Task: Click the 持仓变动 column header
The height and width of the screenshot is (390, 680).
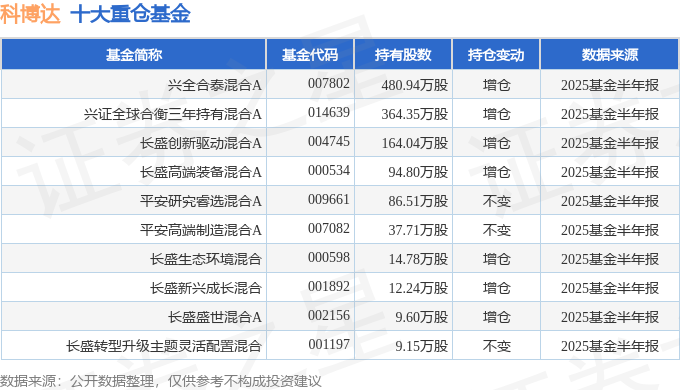Action: tap(496, 55)
